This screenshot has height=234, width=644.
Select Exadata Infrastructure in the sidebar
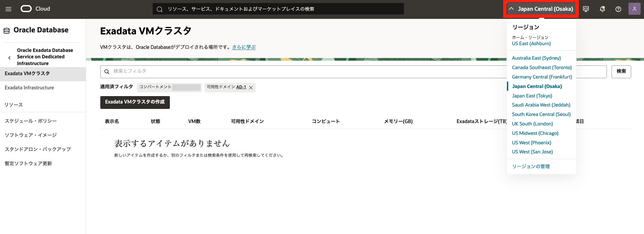29,88
